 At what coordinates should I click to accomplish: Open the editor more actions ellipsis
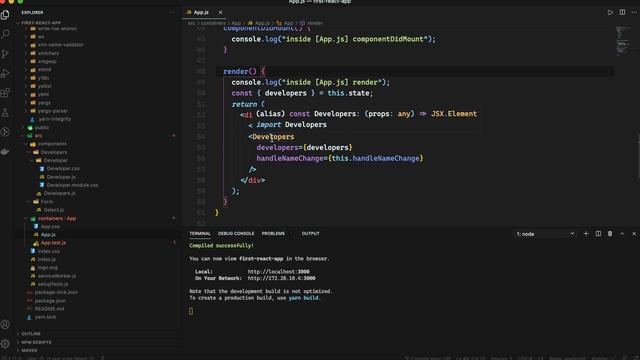[x=634, y=13]
